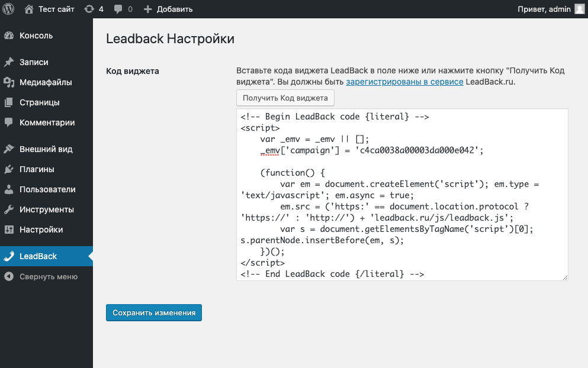588x368 pixels.
Task: Click the comments count 0
Action: pos(130,9)
